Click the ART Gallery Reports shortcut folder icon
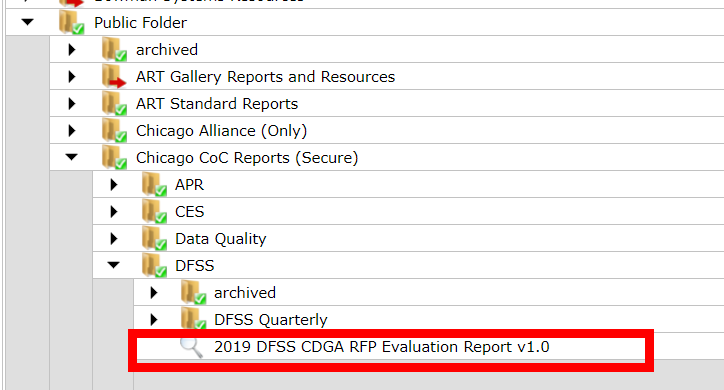The image size is (724, 390). (114, 76)
